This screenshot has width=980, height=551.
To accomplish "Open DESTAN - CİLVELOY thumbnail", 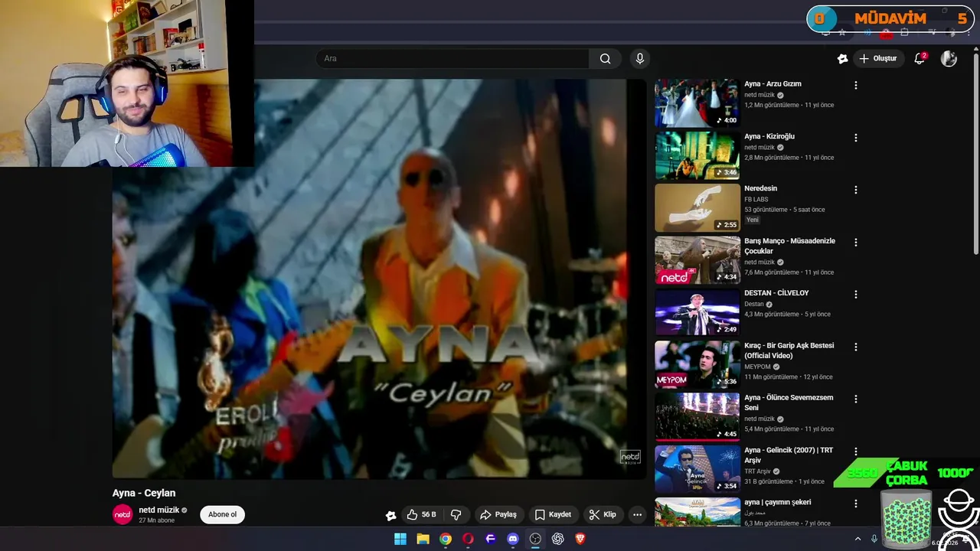I will point(697,312).
